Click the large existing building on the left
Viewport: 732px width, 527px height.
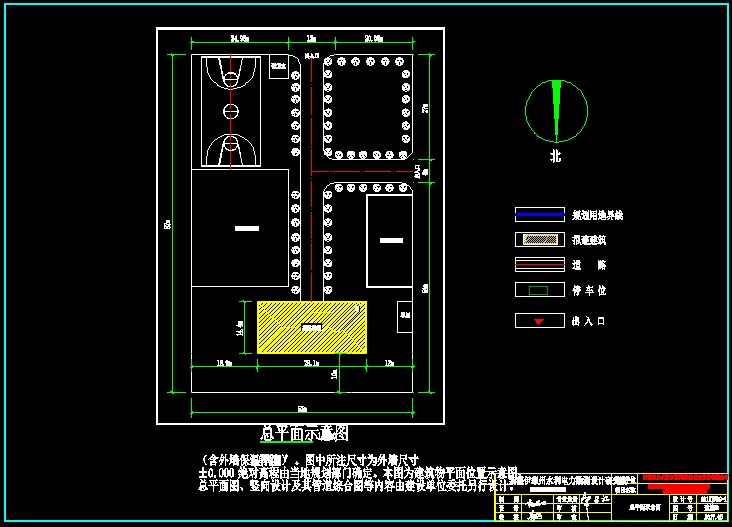coord(241,228)
